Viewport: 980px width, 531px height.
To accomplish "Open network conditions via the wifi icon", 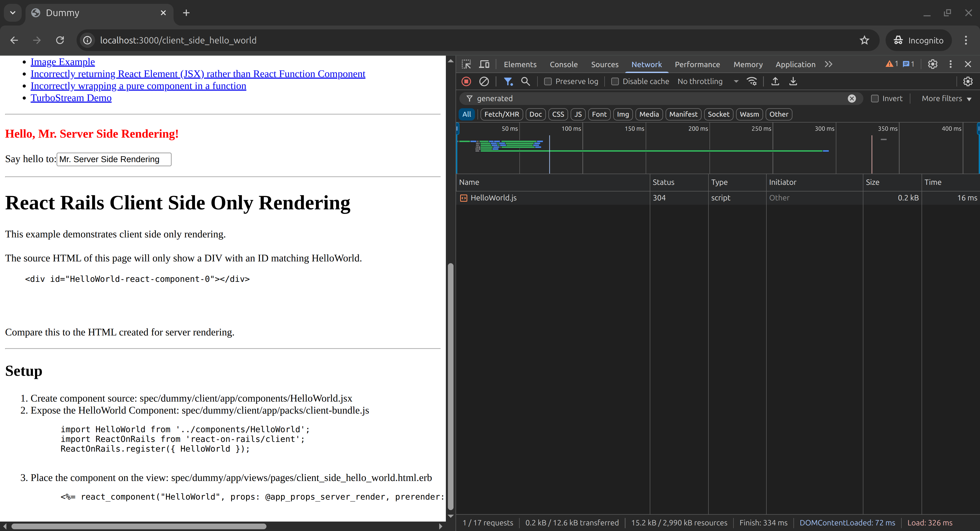I will (752, 81).
